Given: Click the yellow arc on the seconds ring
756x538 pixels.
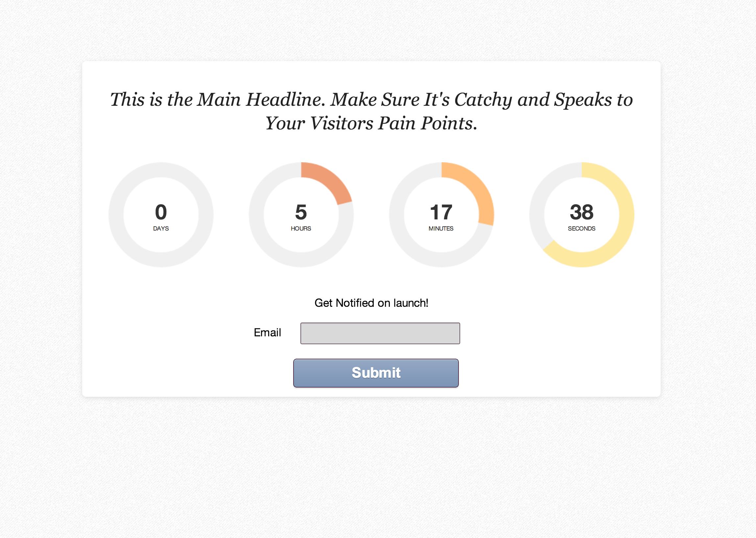Looking at the screenshot, I should (x=623, y=232).
